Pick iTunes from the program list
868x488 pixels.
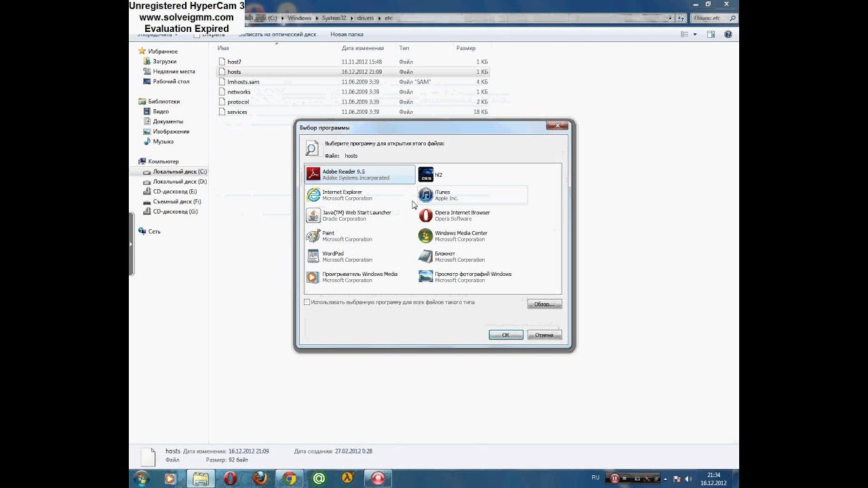(x=472, y=195)
